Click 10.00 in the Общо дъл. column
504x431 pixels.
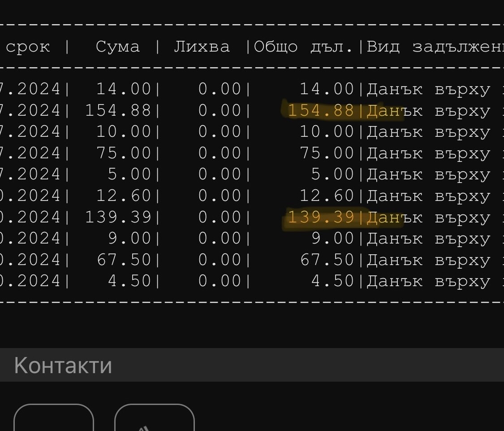(x=327, y=132)
